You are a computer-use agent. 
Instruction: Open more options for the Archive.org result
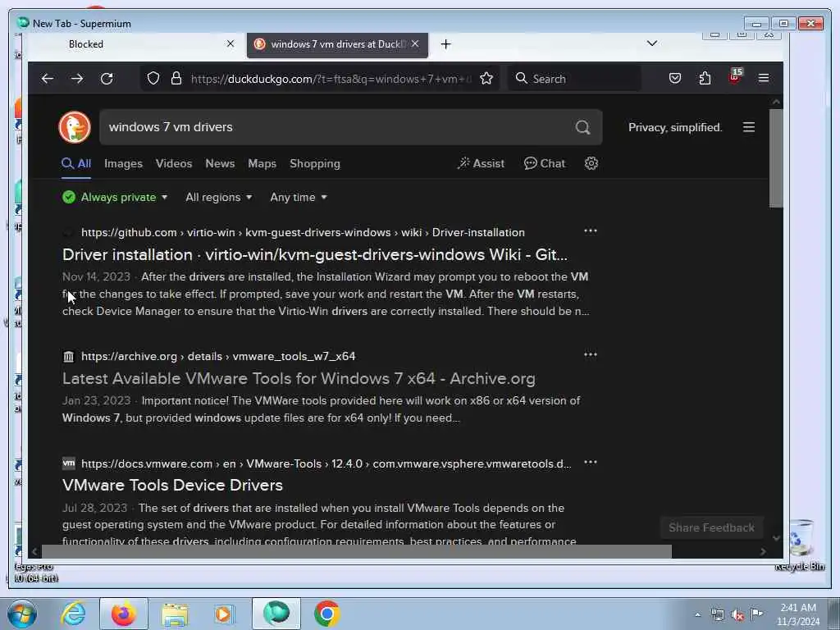point(591,354)
